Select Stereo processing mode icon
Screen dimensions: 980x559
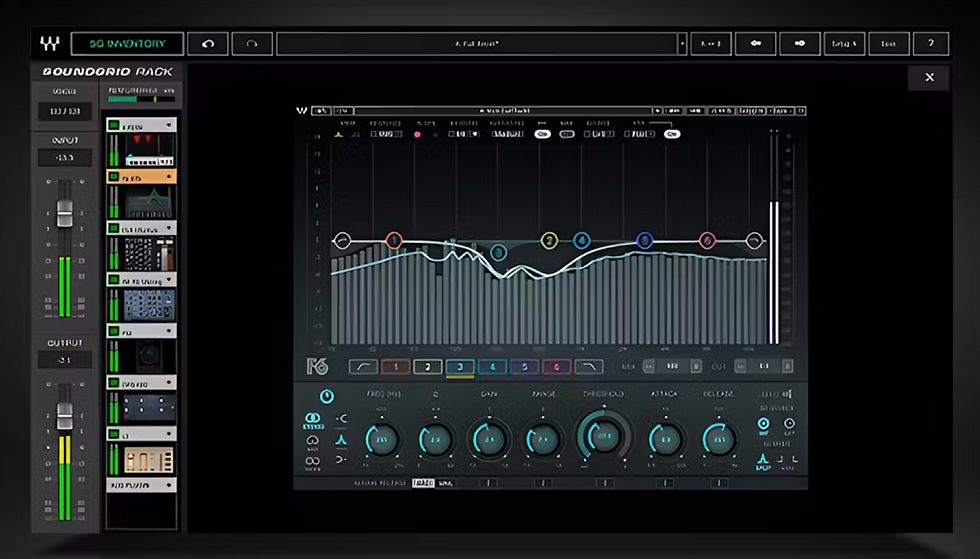pyautogui.click(x=312, y=420)
